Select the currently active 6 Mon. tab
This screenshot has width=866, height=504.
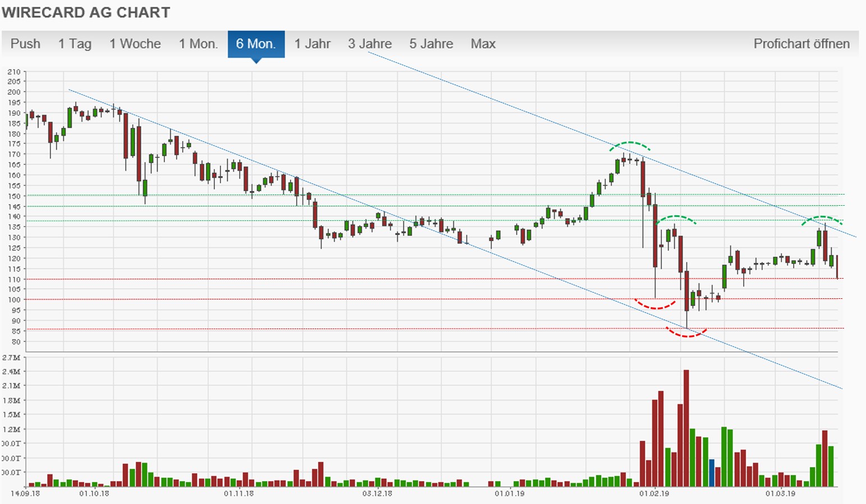point(256,44)
